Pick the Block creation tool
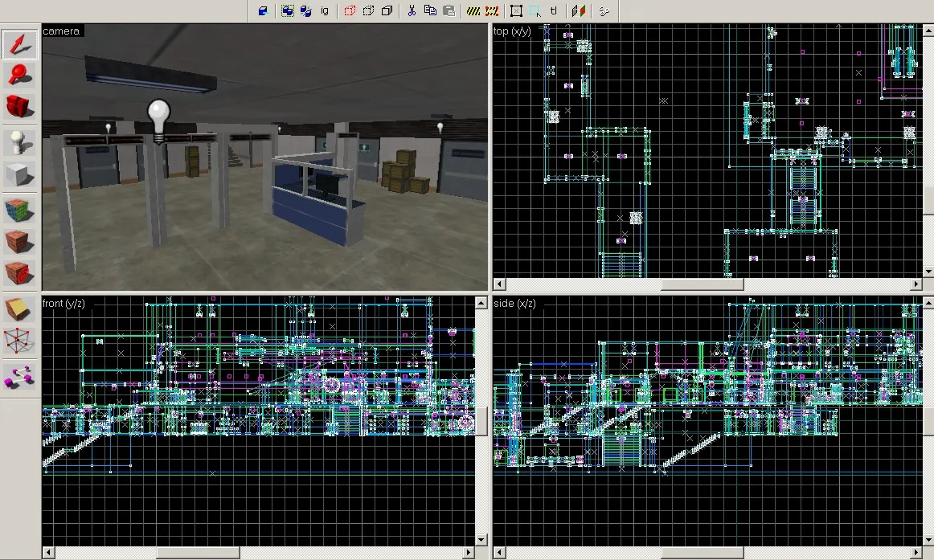Viewport: 934px width, 560px height. 20,174
